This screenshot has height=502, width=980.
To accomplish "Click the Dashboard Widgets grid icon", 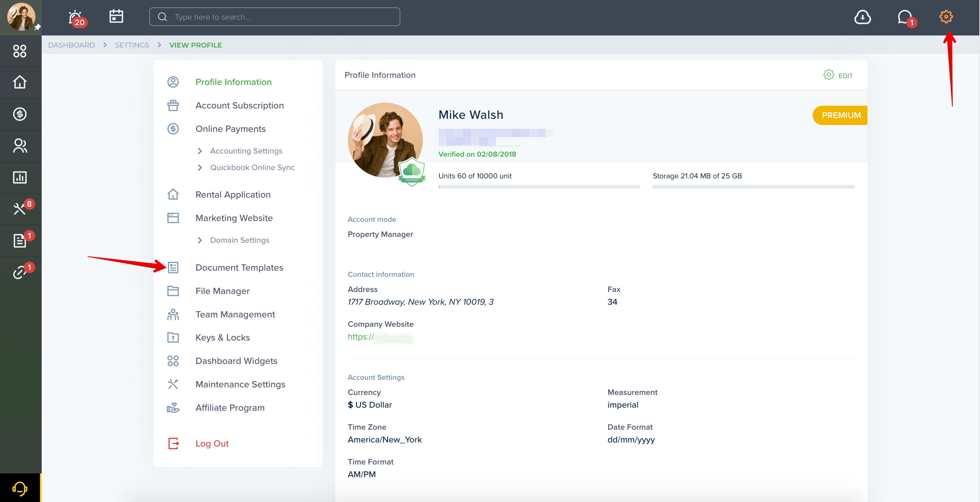I will click(173, 361).
